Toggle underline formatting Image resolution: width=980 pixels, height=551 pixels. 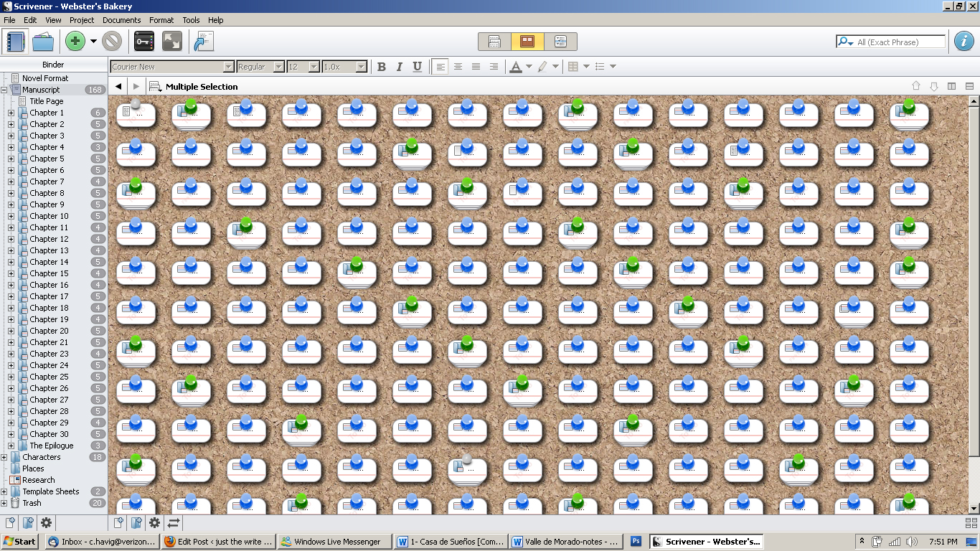pos(418,67)
